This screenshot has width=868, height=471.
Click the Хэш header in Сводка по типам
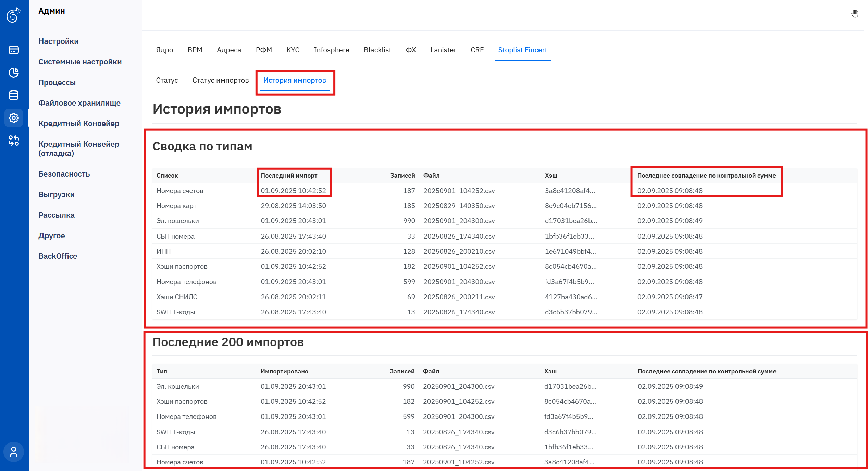[551, 176]
